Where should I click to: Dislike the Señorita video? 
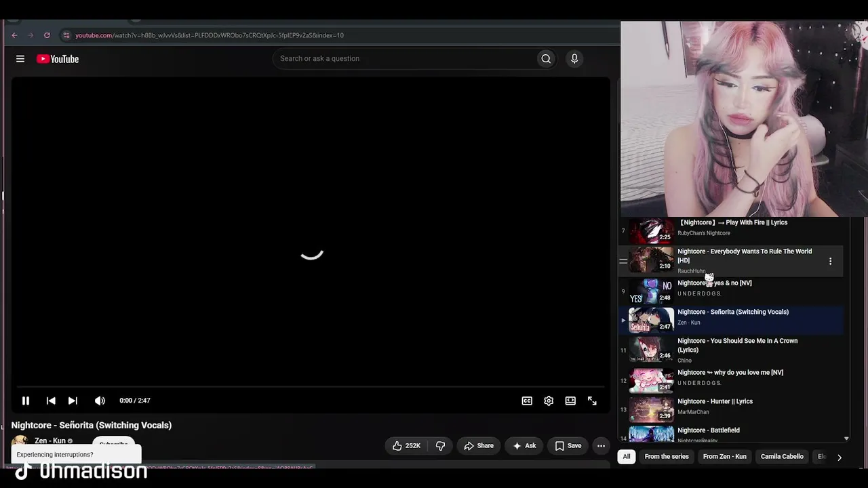pos(441,445)
